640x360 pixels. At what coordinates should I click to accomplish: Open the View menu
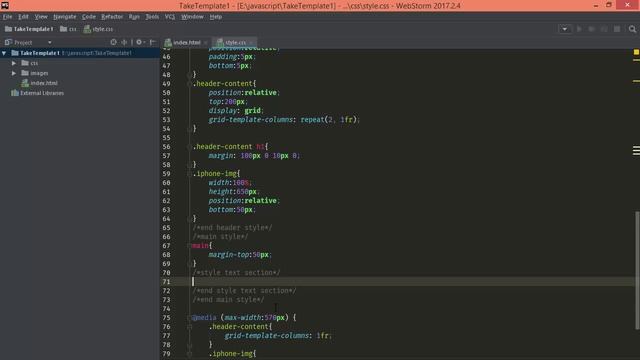click(x=41, y=17)
